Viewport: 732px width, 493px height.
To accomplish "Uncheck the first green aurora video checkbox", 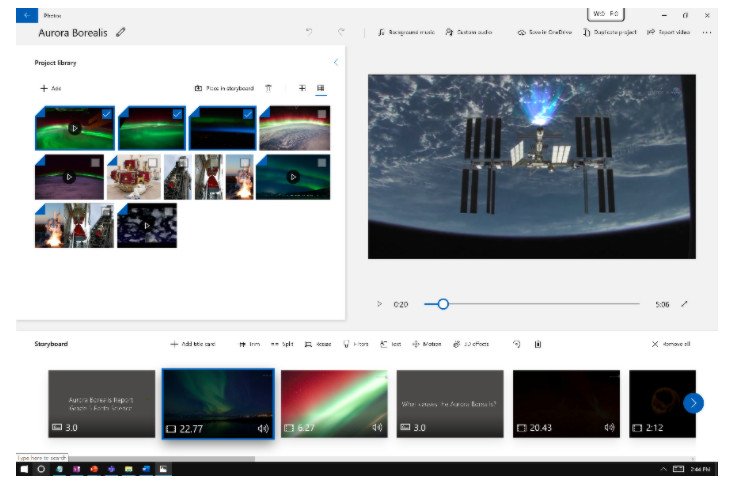I will pos(107,114).
